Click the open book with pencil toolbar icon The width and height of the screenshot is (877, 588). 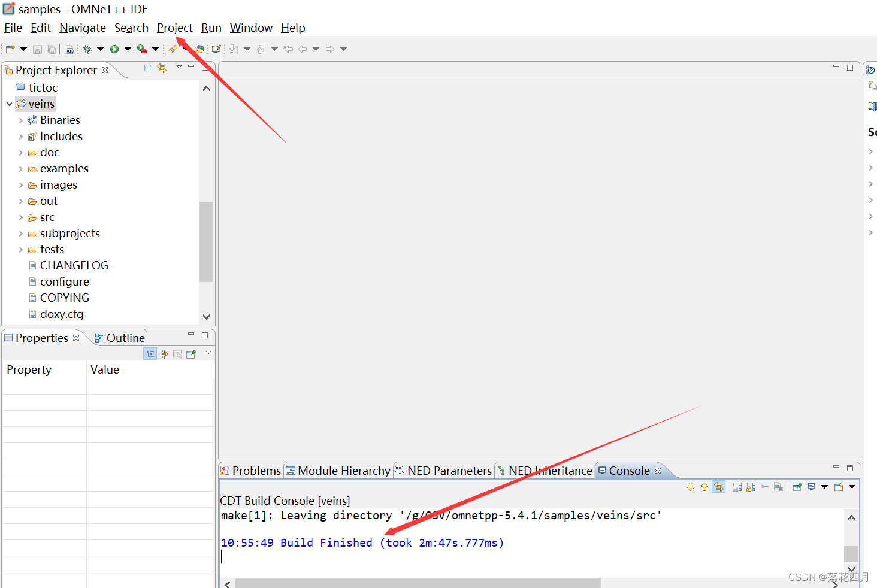pos(216,49)
